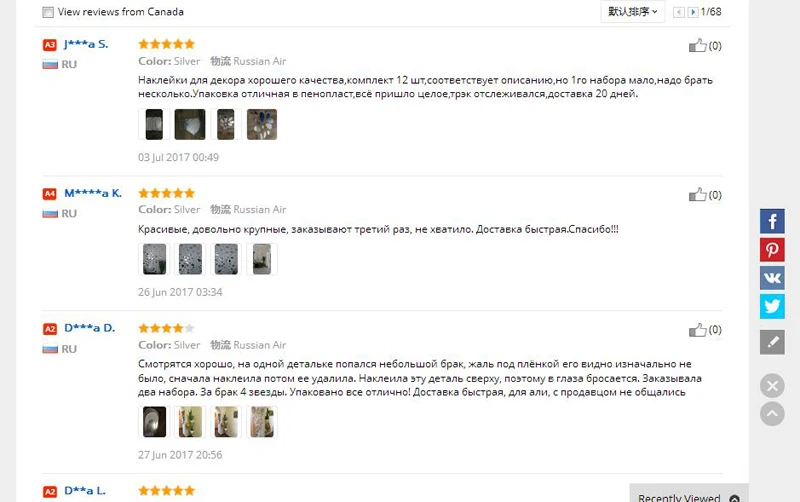The height and width of the screenshot is (502, 800).
Task: Click the pencil edit icon
Action: coord(772,342)
